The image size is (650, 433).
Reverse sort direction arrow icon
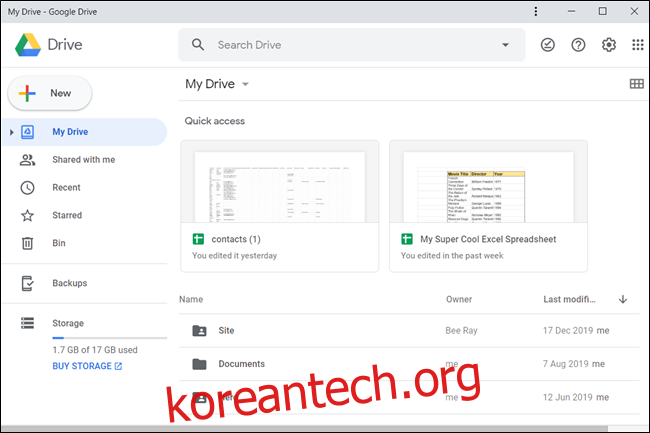[623, 299]
